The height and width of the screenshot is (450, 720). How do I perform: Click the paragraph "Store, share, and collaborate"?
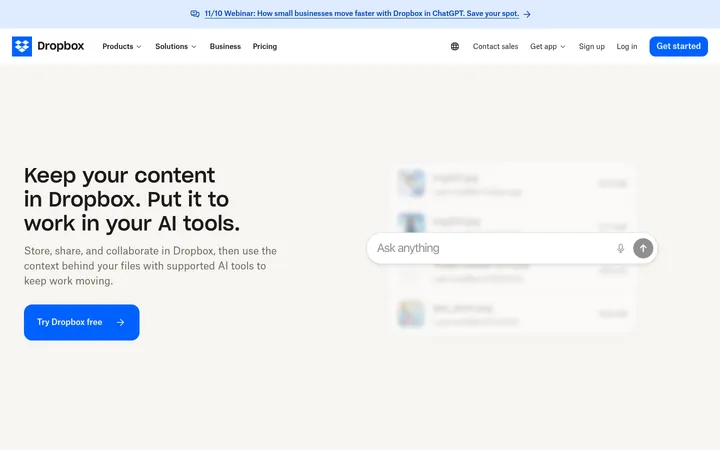(150, 266)
